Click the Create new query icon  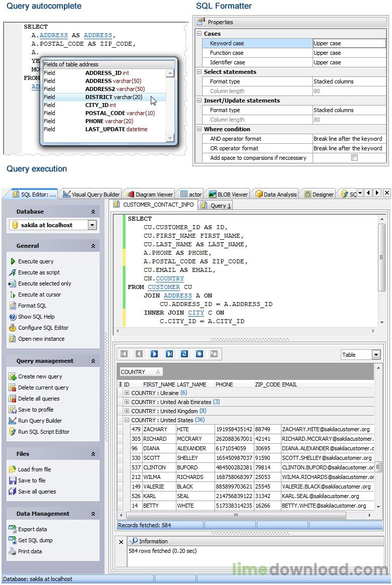pyautogui.click(x=13, y=376)
